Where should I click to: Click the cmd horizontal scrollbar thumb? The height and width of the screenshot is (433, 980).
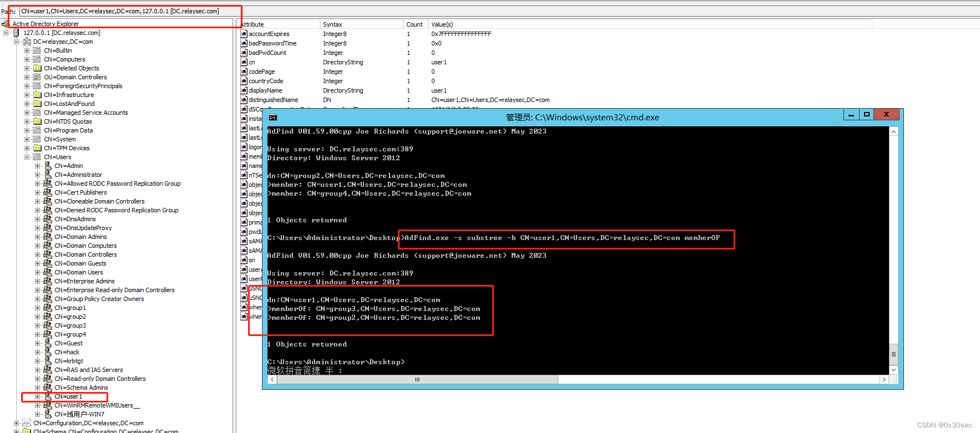click(x=417, y=380)
